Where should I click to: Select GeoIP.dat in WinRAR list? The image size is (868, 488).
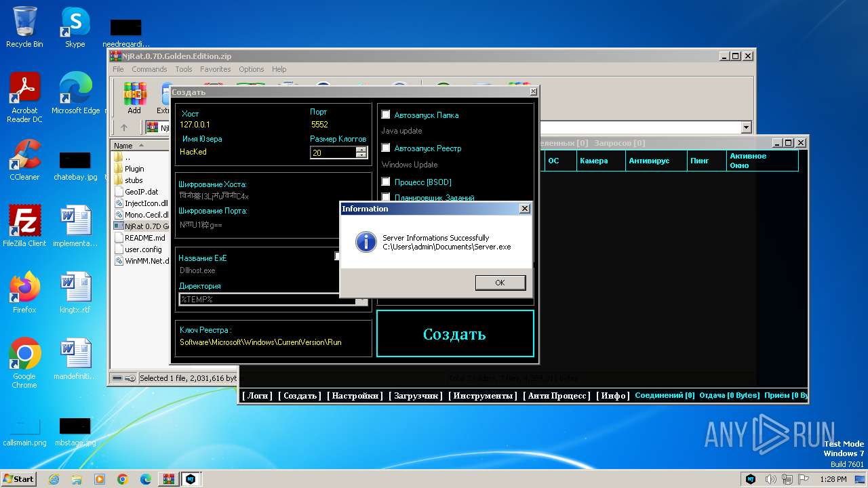pyautogui.click(x=141, y=192)
